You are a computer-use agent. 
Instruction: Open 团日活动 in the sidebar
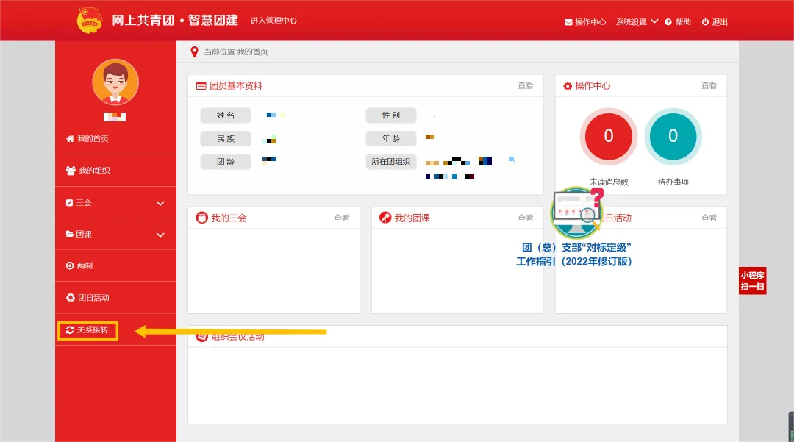(88, 297)
